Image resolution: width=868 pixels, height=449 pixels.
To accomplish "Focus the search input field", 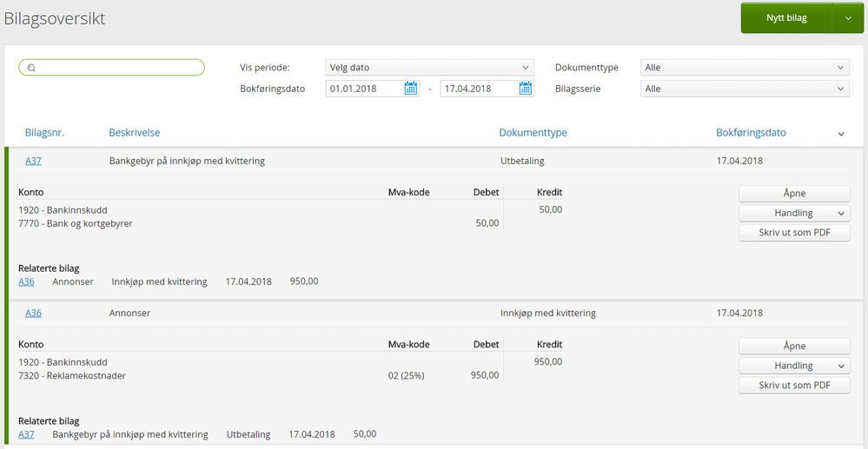I will [x=117, y=68].
